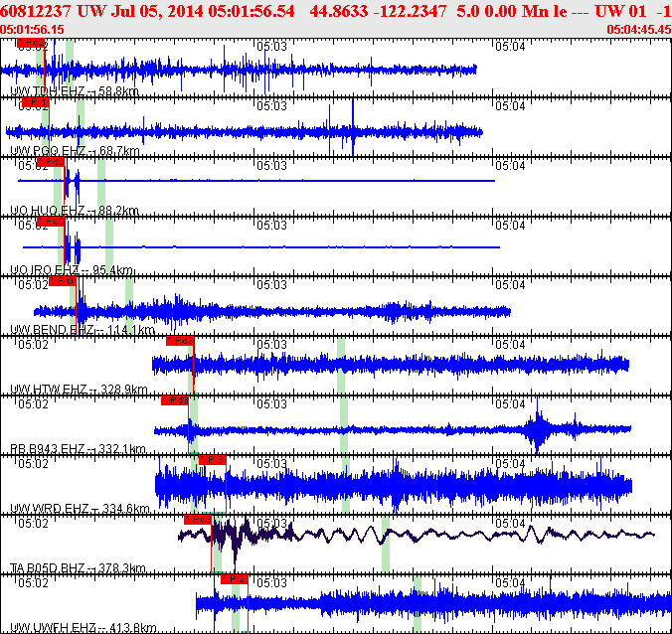Select the red pick marker on the BEND trace

(x=63, y=281)
